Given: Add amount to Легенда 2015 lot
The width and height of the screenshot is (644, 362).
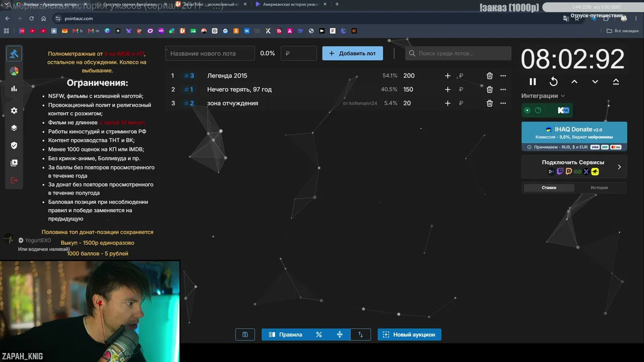Looking at the screenshot, I should point(448,76).
